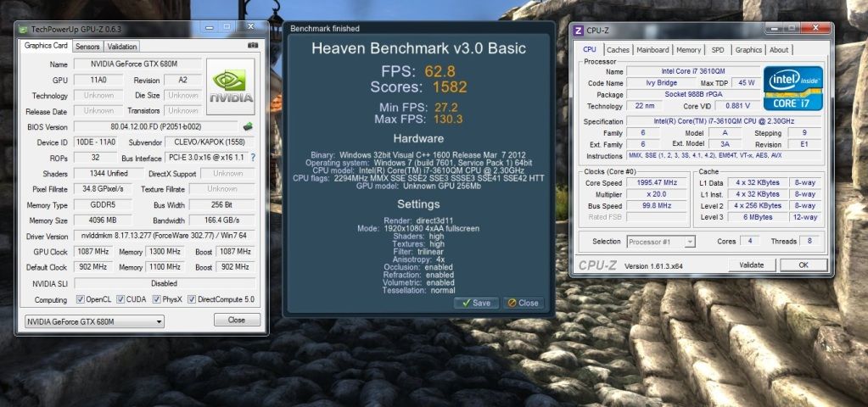Screen dimensions: 868x407
Task: Click the Max FPS 130.3 value
Action: click(446, 119)
